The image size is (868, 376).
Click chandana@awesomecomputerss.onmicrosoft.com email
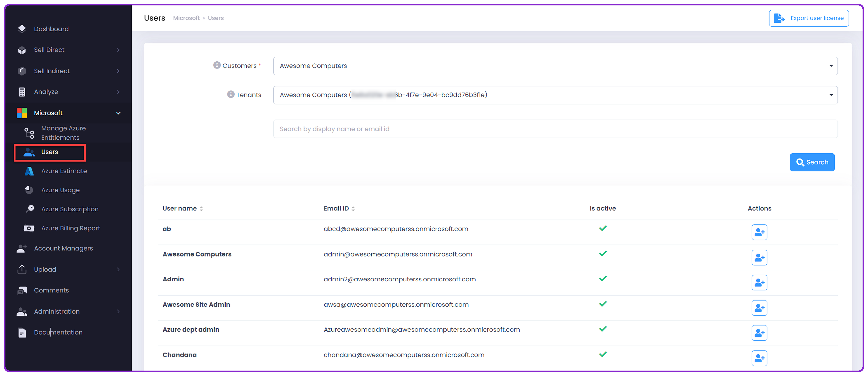[404, 355]
